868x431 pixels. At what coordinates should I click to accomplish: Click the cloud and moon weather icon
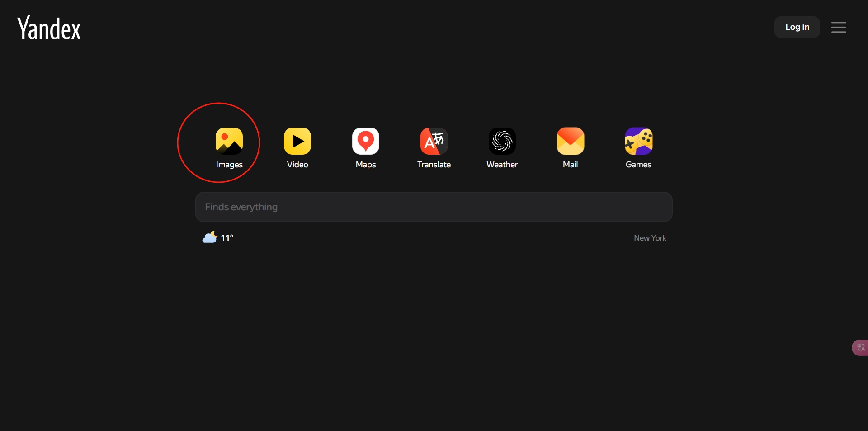point(210,237)
